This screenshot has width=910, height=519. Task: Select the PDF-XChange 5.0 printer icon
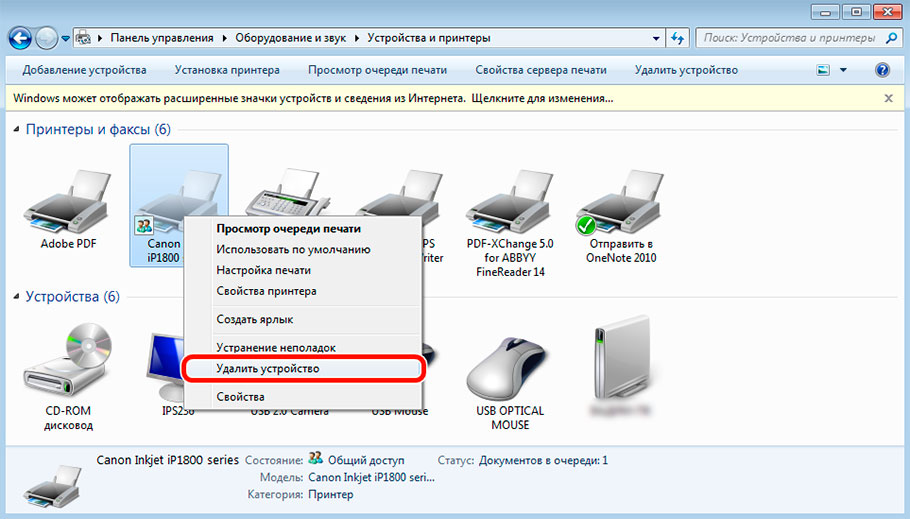510,202
